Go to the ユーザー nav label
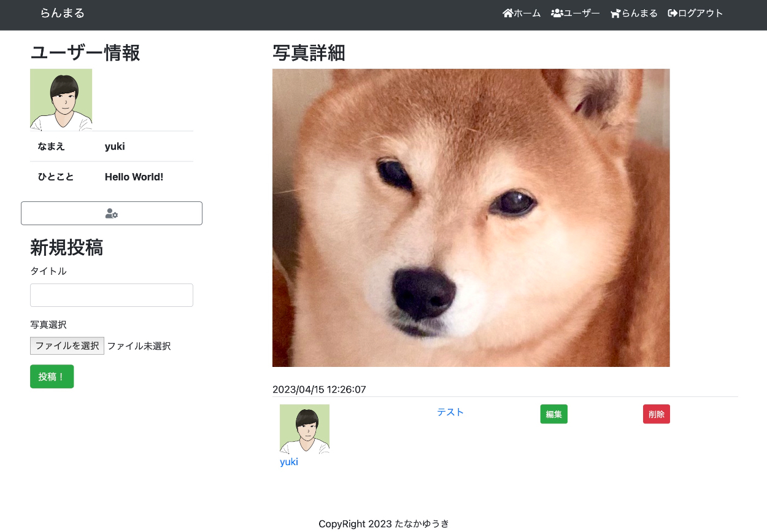Viewport: 767px width, 532px height. 582,13
